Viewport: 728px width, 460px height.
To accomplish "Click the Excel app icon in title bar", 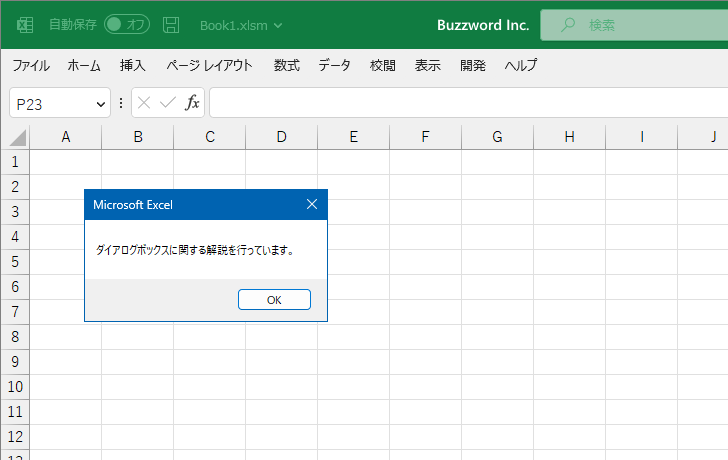I will pyautogui.click(x=25, y=25).
